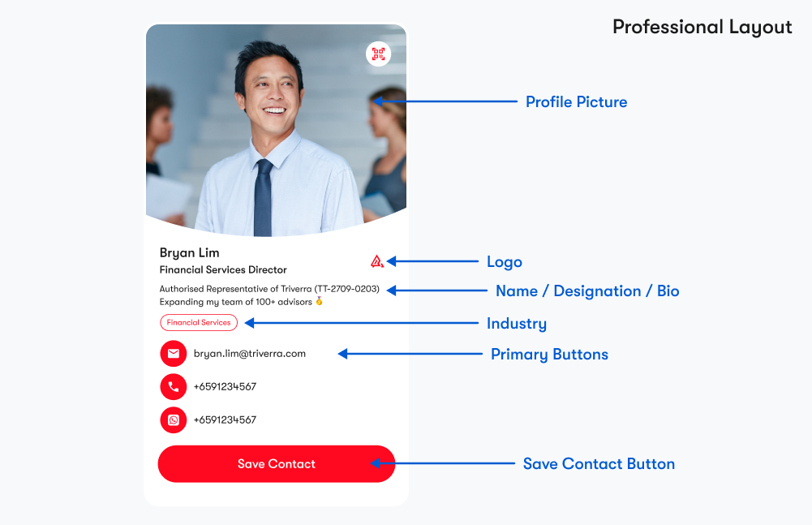This screenshot has height=525, width=812.
Task: Click the Save Contact Button annotation label
Action: [x=599, y=464]
